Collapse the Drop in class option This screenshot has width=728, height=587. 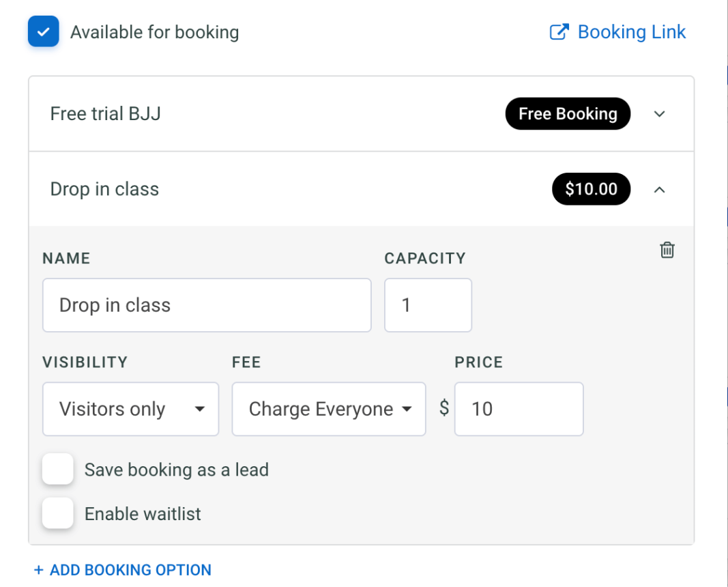[659, 189]
